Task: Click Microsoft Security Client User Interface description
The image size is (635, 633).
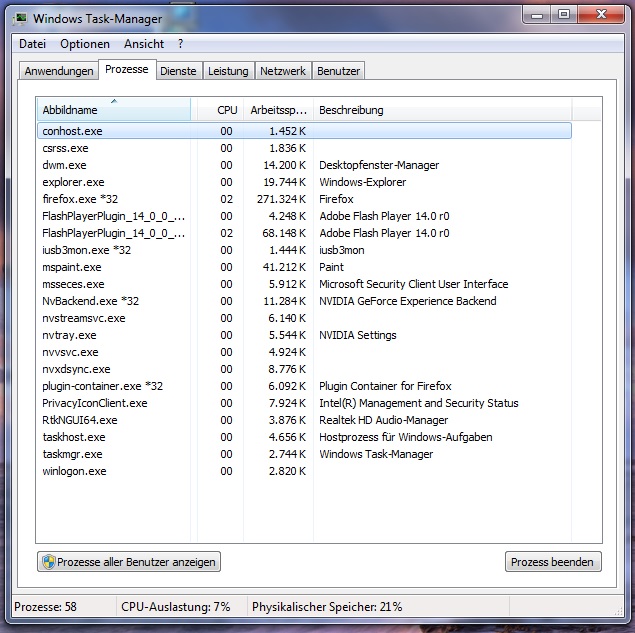Action: [413, 284]
